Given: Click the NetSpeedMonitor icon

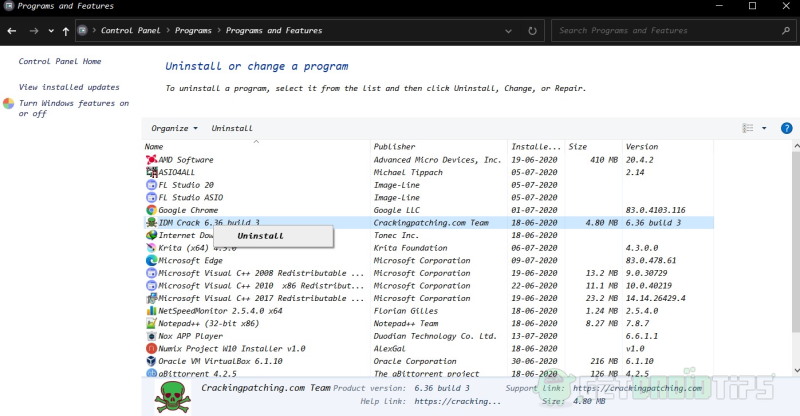Looking at the screenshot, I should pos(151,310).
